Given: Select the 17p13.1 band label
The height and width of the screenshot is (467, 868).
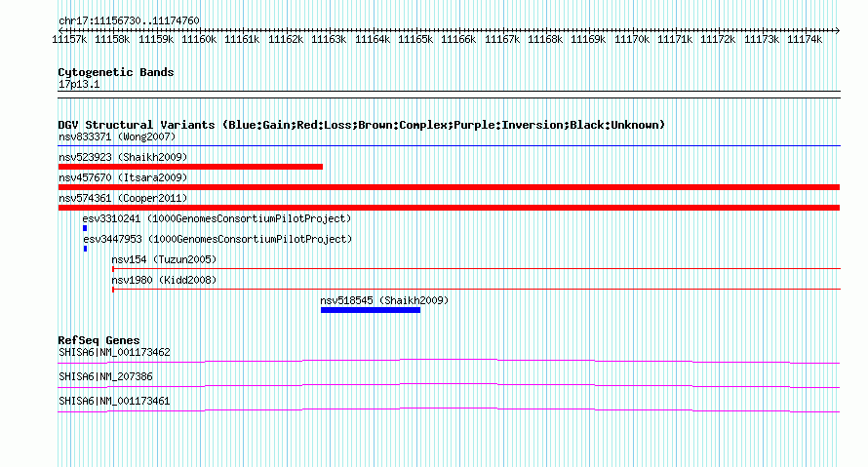Looking at the screenshot, I should pyautogui.click(x=79, y=84).
